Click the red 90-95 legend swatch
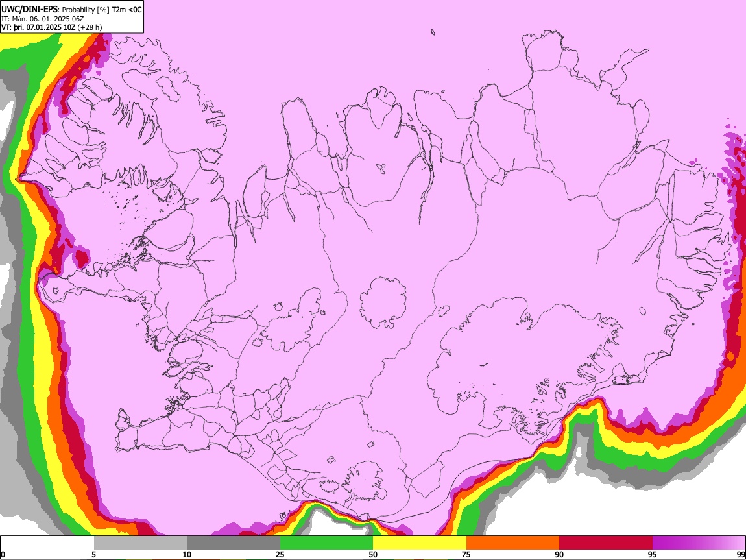Viewport: 746px width, 560px height. [606, 542]
